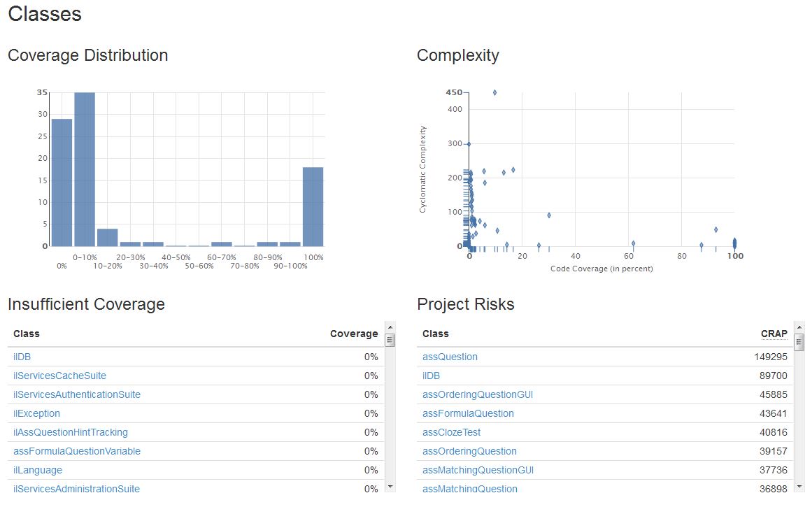Click the 0% bar in Coverage Distribution
Screen dimensions: 812x507
pyautogui.click(x=62, y=183)
